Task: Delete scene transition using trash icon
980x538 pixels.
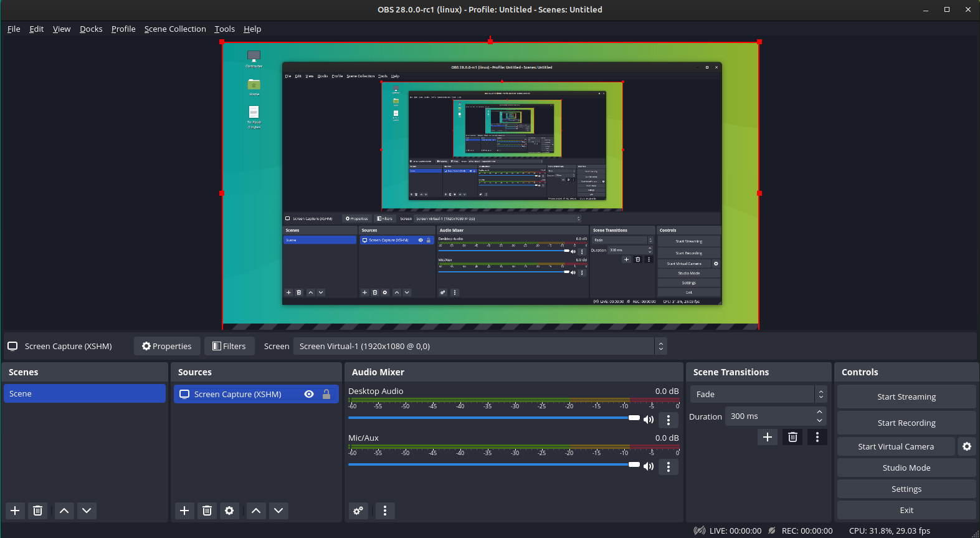Action: point(792,437)
